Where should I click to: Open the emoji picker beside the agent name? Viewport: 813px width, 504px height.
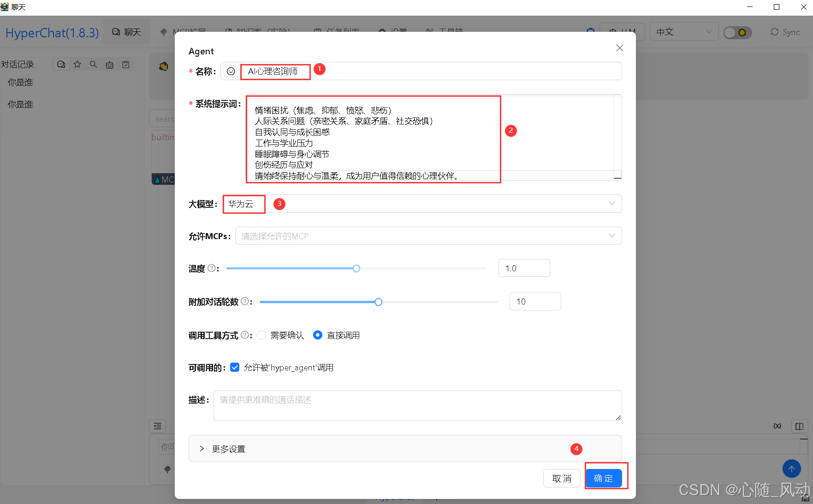[x=231, y=71]
